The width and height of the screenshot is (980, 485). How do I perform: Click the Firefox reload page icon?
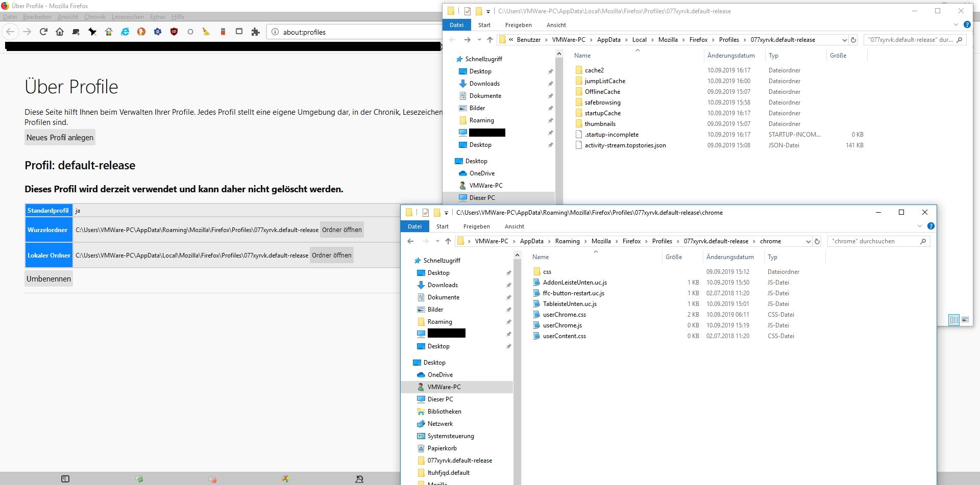(x=43, y=32)
